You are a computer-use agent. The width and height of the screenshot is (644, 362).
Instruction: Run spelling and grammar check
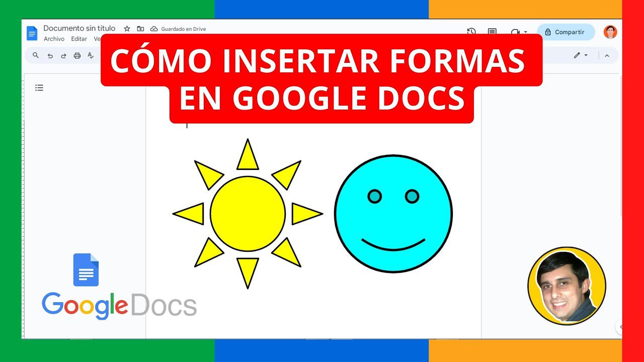[90, 55]
